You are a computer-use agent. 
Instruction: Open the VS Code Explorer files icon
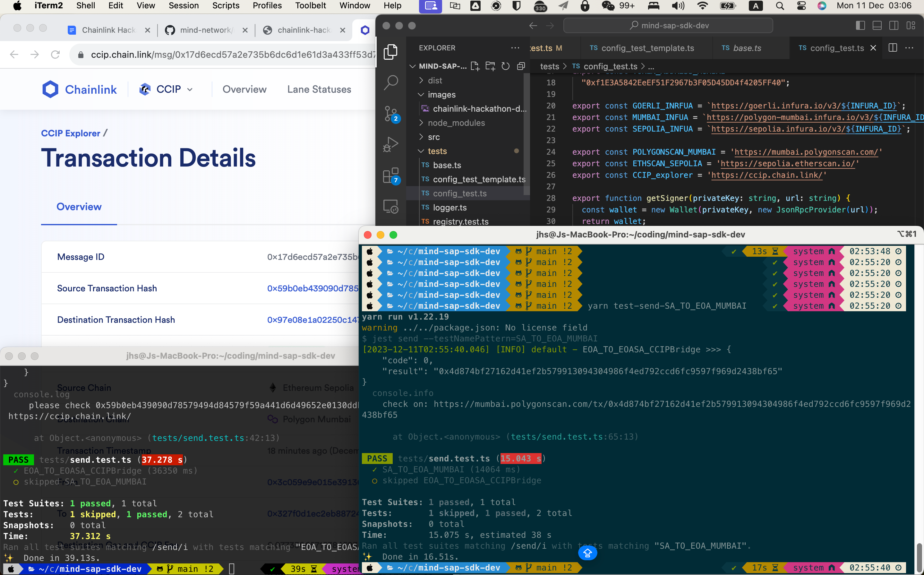coord(390,51)
